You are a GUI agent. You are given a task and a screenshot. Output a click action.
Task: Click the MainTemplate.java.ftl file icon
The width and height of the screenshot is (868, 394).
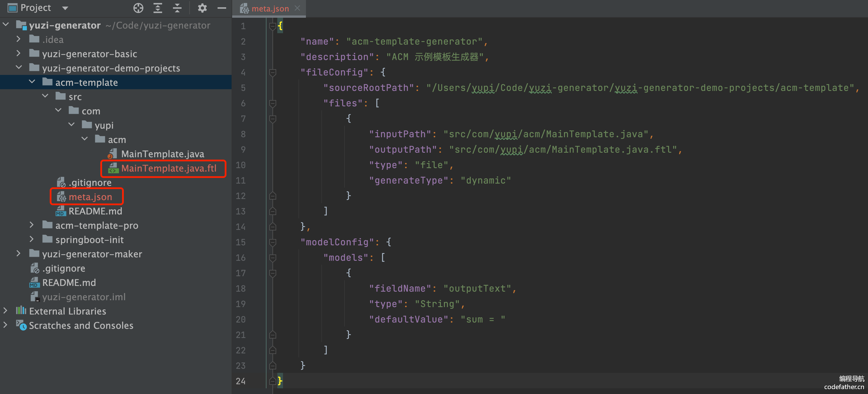pyautogui.click(x=113, y=168)
